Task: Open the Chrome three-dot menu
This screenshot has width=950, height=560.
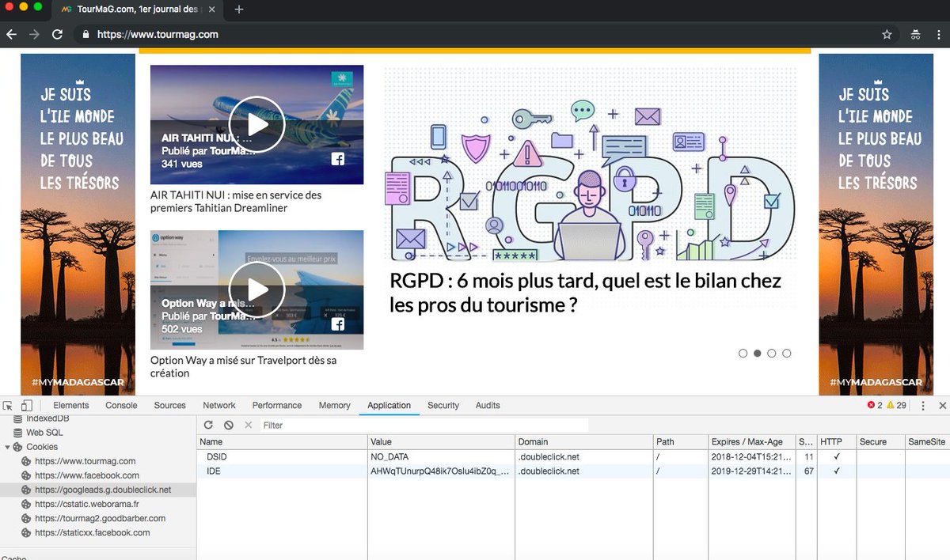Action: click(938, 35)
